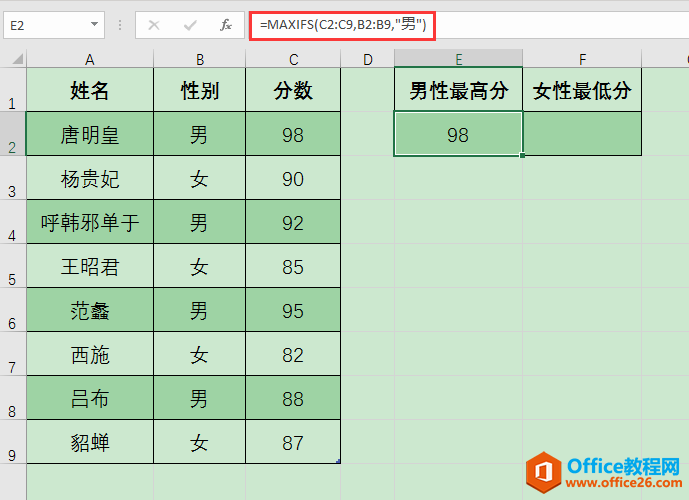Click the Cancel X formula icon

tap(154, 25)
